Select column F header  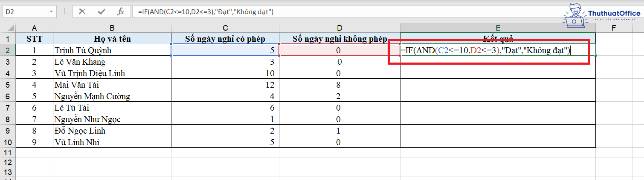[x=614, y=29]
